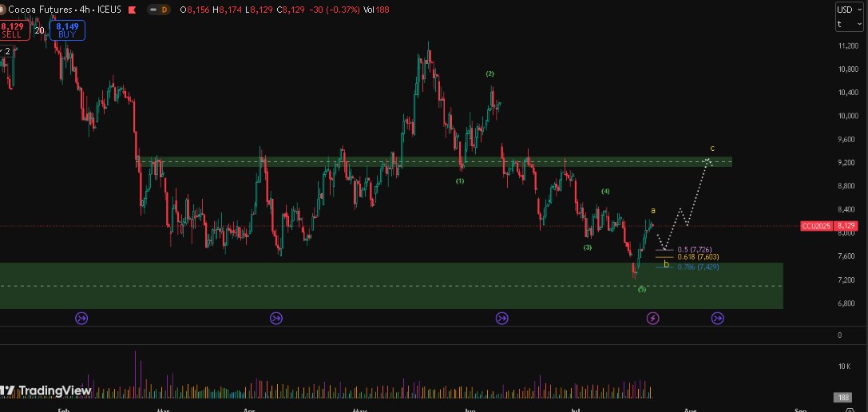Select the yellow 'b' corrective wave label

[667, 265]
